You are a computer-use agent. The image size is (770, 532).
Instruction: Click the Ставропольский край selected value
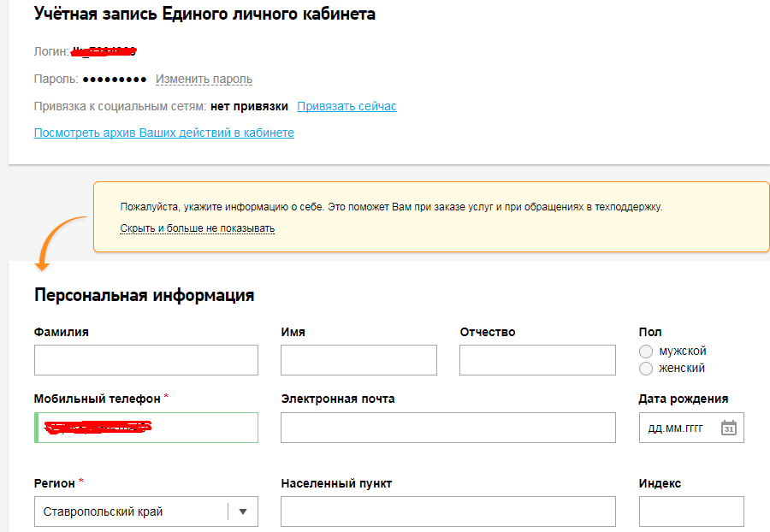pos(103,511)
